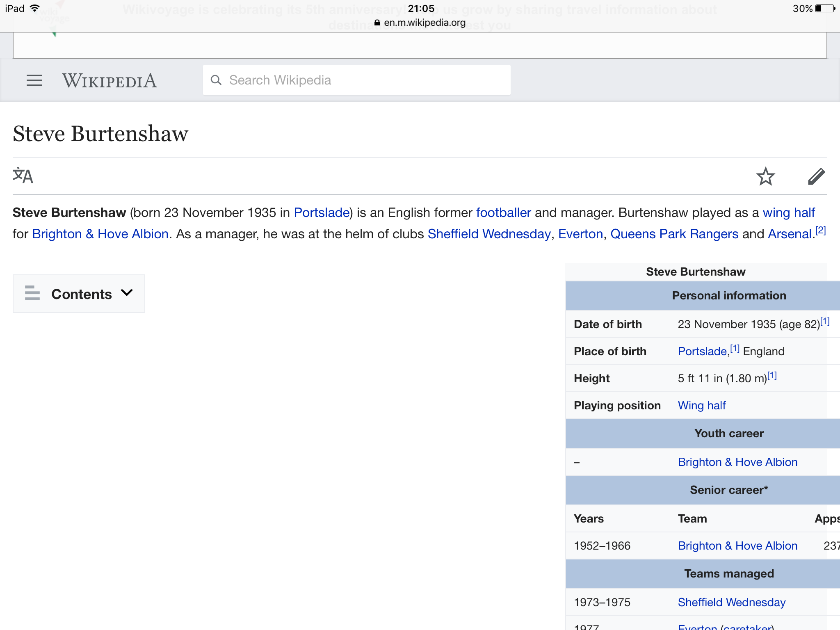Expand the Contents dropdown

(x=79, y=294)
